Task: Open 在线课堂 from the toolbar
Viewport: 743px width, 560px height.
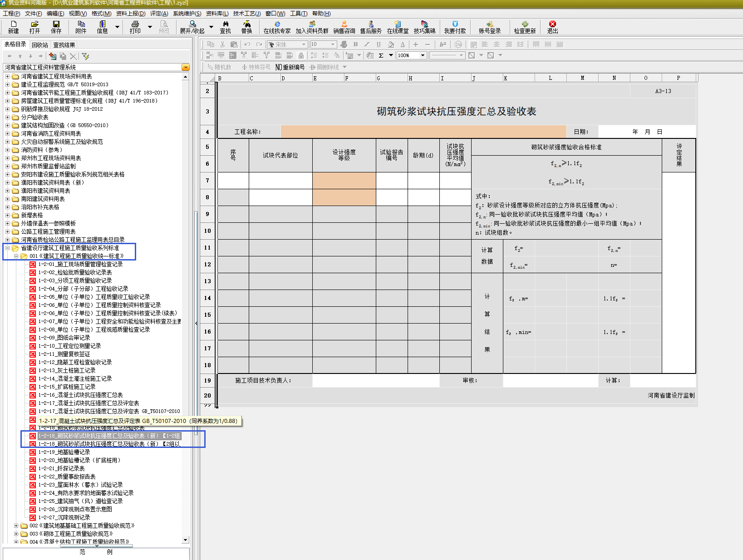Action: 398,27
